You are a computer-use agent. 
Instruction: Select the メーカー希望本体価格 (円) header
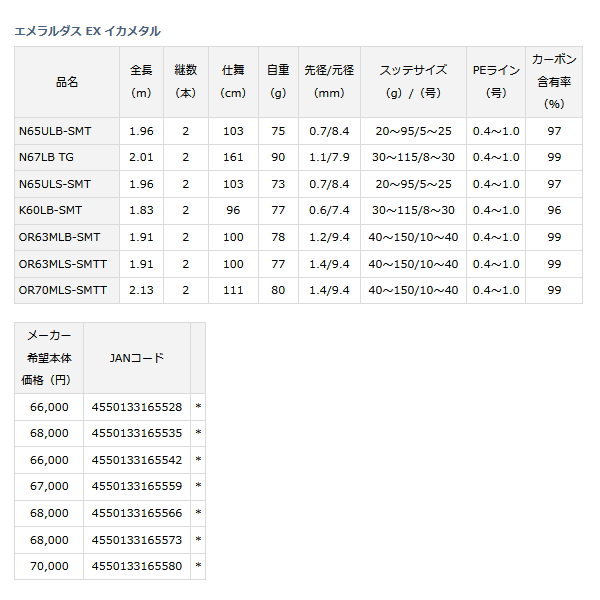point(49,358)
